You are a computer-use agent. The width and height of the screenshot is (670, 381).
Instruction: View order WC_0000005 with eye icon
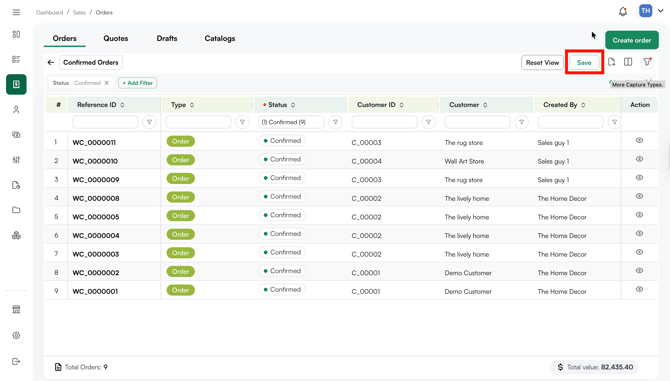(639, 215)
